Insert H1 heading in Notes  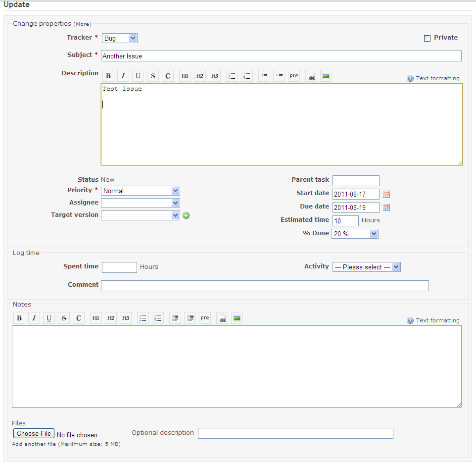96,318
